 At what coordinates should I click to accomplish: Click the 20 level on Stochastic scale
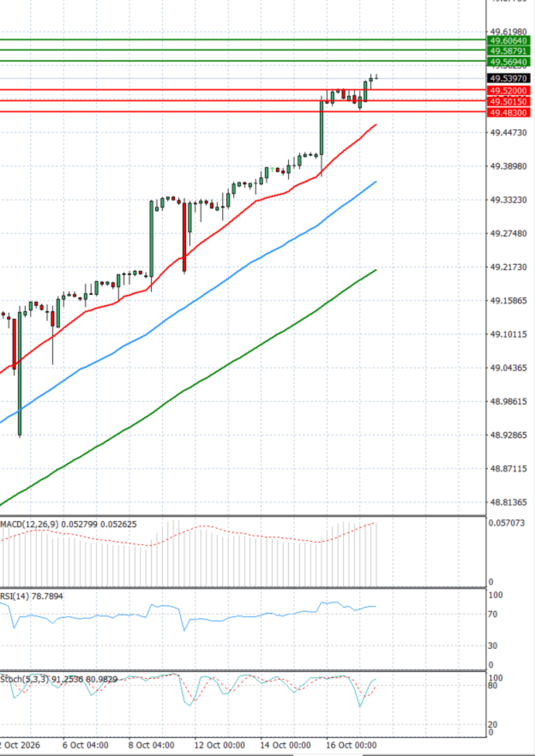[493, 724]
